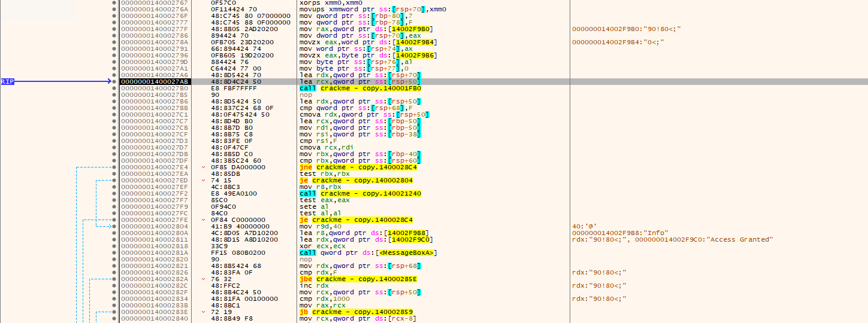Click the comment 40:'@'
Screen dimensions: 868x323
[583, 226]
